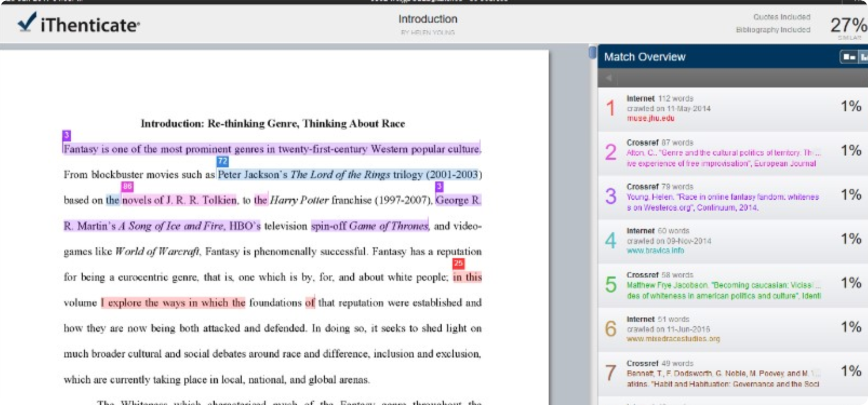Click the 1% value on the mixedracestudies row
This screenshot has width=868, height=405.
851,327
